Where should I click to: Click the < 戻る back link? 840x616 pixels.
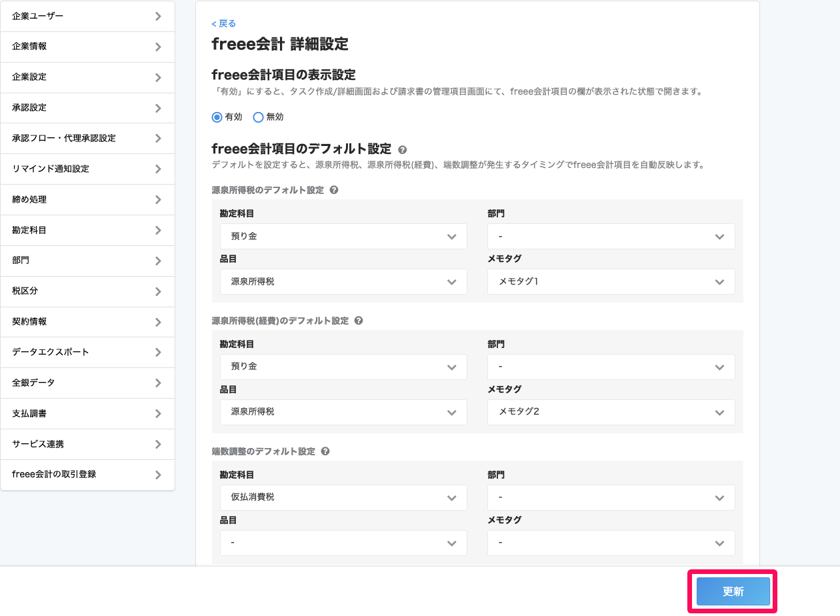pos(223,23)
